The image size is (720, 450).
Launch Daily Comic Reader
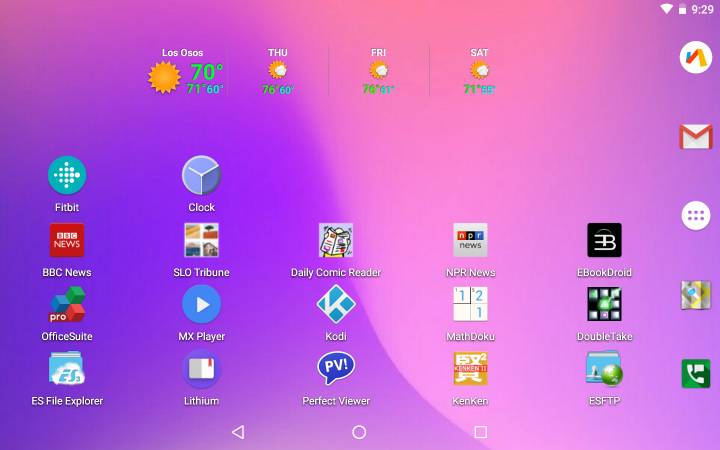(336, 240)
